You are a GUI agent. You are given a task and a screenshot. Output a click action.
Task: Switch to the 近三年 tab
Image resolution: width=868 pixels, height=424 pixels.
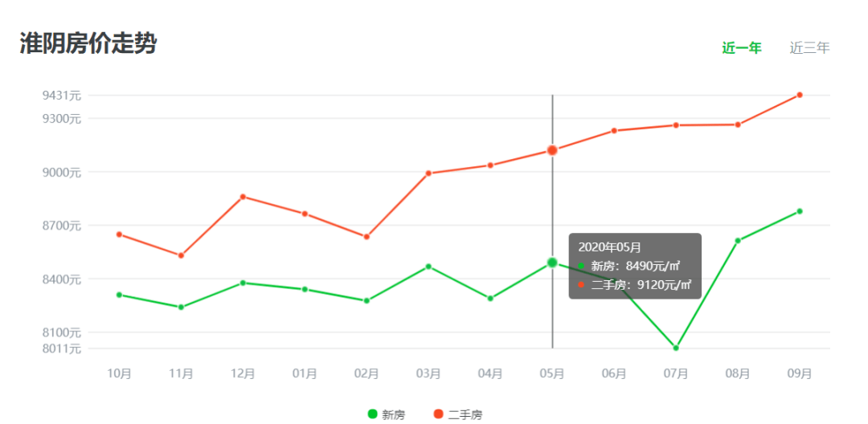click(x=809, y=48)
